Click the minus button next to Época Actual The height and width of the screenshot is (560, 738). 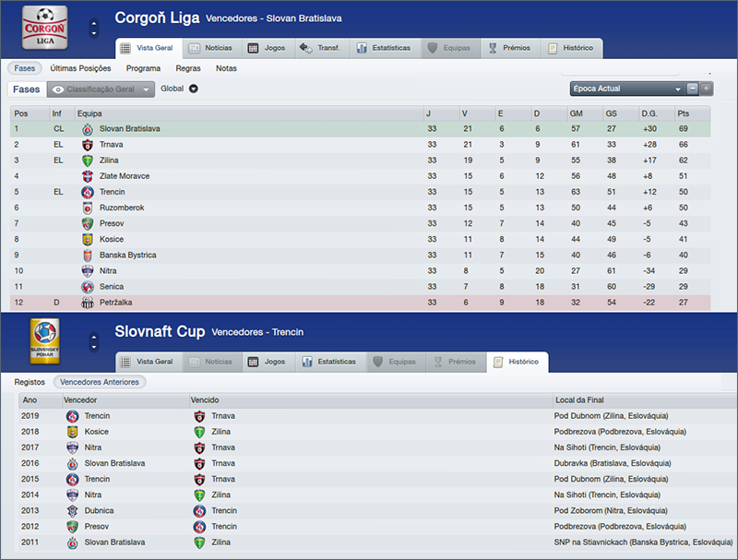coord(693,89)
